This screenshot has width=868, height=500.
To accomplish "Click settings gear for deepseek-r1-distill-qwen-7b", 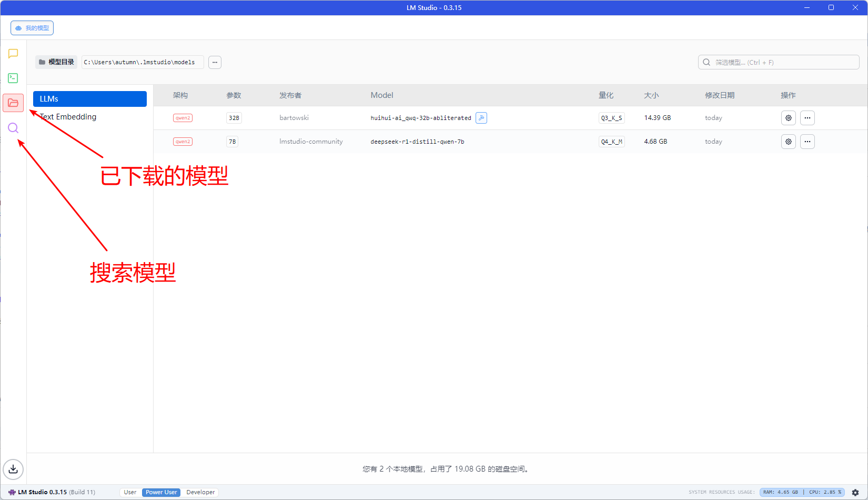I will (789, 142).
